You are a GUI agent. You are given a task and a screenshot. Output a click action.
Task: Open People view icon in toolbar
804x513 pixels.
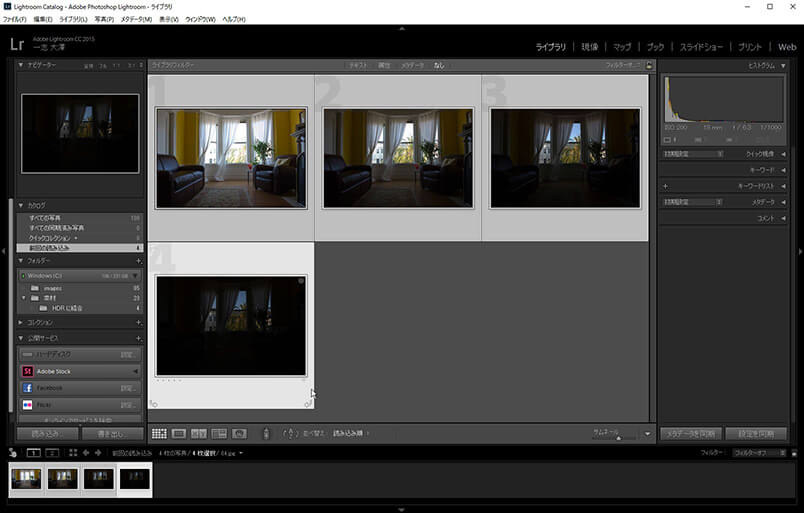point(239,434)
